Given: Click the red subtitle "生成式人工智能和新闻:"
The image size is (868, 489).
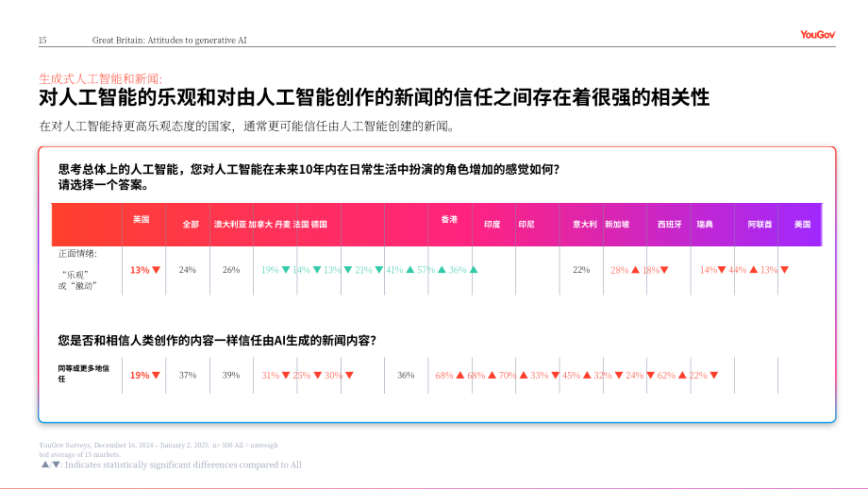Looking at the screenshot, I should 100,78.
